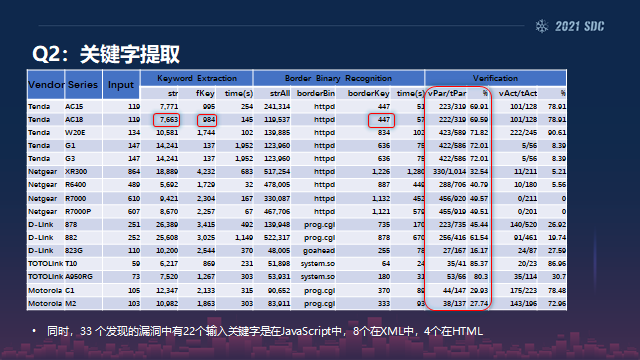Image resolution: width=640 pixels, height=360 pixels.
Task: Click the snowflake logo beside 2021 SDC
Action: point(542,26)
